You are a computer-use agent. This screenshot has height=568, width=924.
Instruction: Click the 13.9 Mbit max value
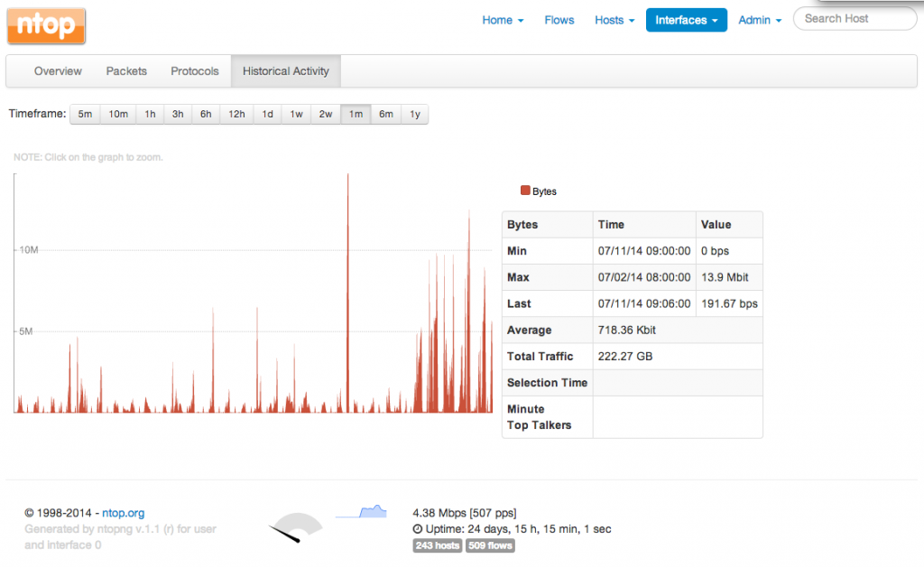pos(725,277)
